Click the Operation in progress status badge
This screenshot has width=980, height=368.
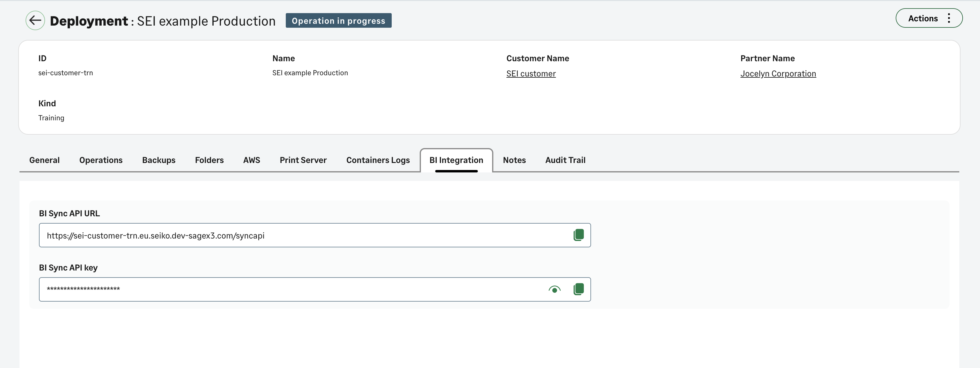[x=338, y=21]
